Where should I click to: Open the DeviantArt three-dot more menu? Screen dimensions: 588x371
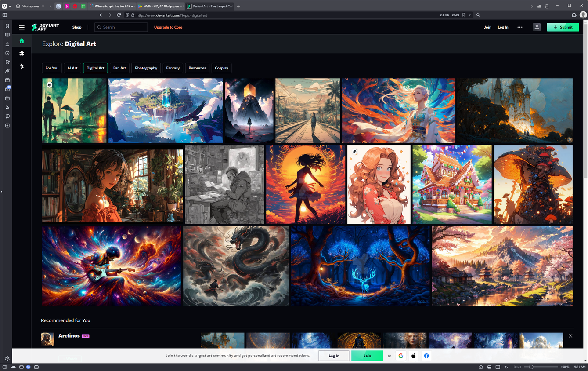click(x=520, y=27)
